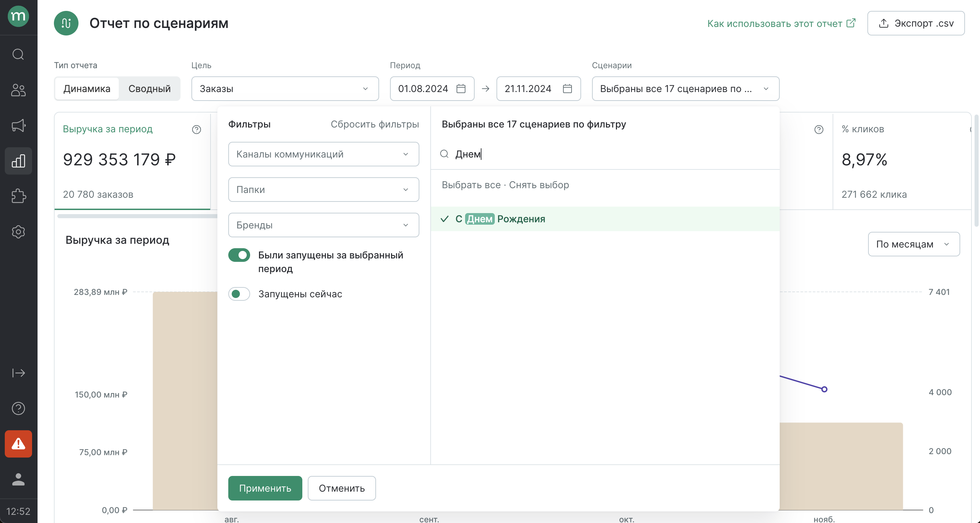This screenshot has width=980, height=523.
Task: Export report with Экспорт .csv
Action: tap(916, 23)
